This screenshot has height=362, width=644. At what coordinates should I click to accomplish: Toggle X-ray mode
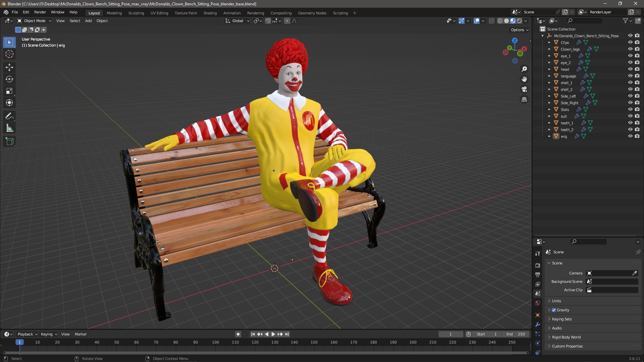tap(491, 21)
